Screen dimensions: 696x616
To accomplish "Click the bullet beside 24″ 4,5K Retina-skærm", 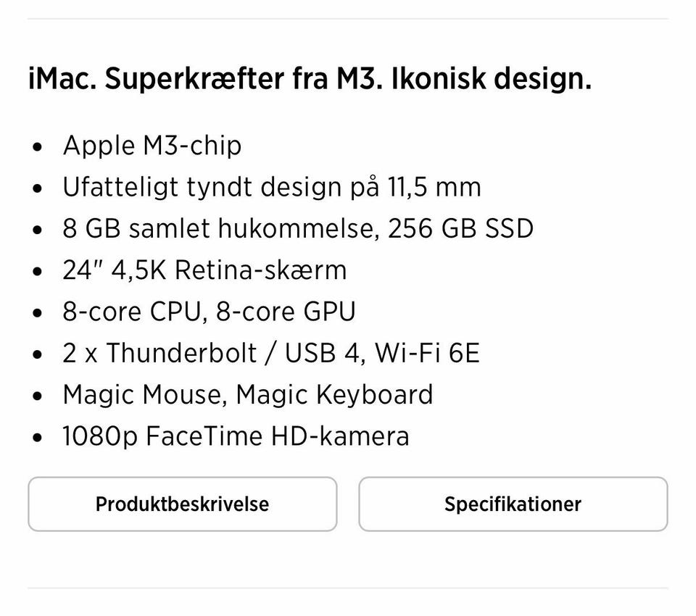I will [x=38, y=272].
